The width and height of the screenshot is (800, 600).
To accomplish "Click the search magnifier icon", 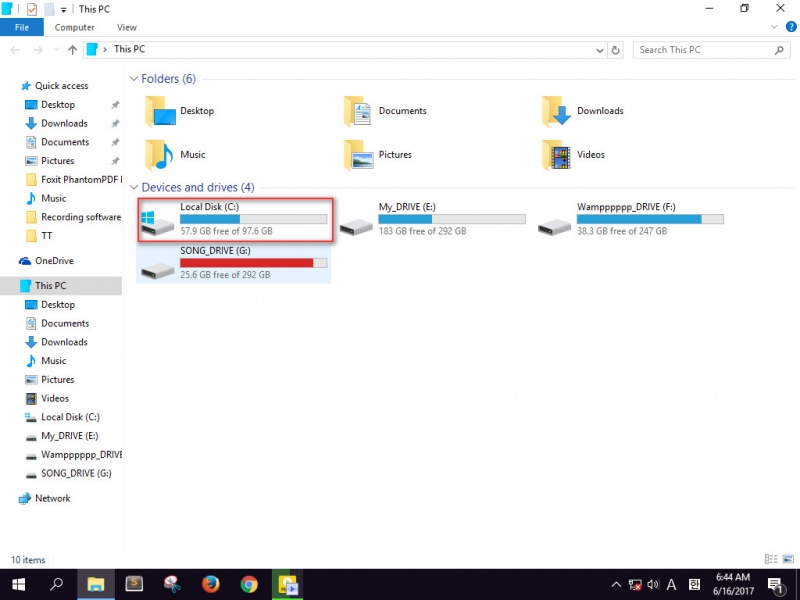I will (779, 50).
